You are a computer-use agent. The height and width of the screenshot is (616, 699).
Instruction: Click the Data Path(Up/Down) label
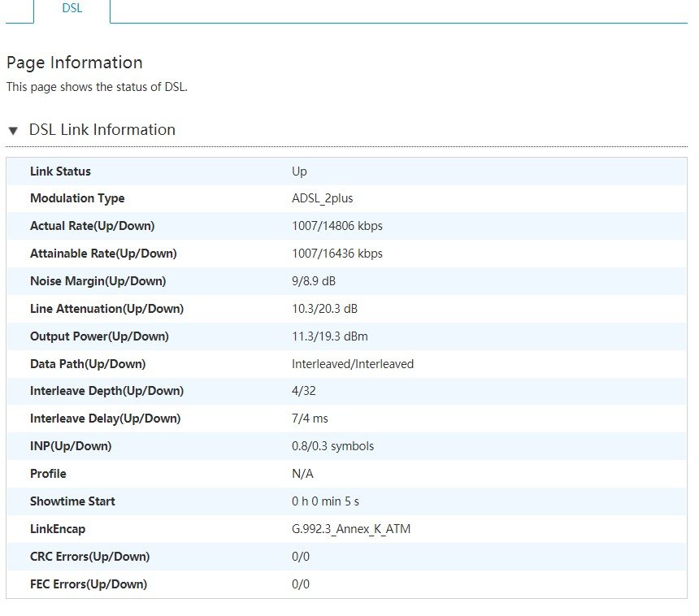coord(88,364)
